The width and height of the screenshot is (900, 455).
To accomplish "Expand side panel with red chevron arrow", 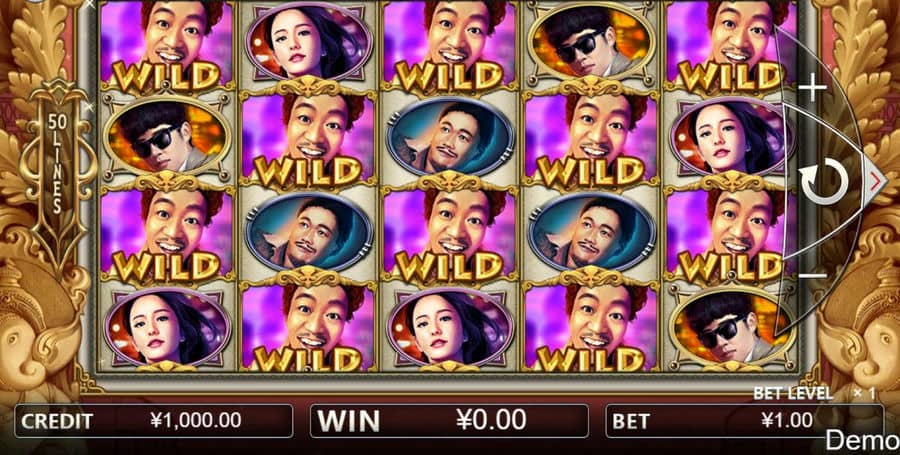I will (x=876, y=182).
